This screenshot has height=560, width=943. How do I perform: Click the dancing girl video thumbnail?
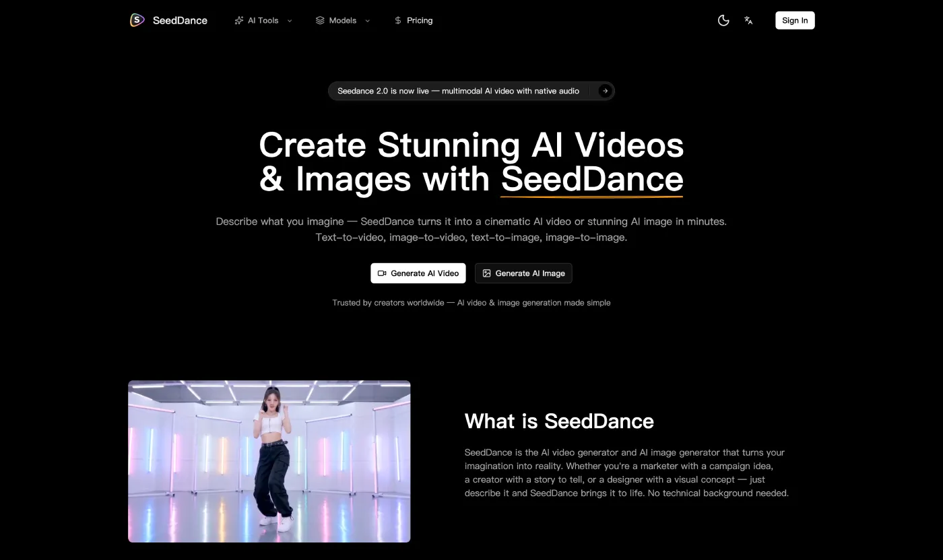point(269,461)
